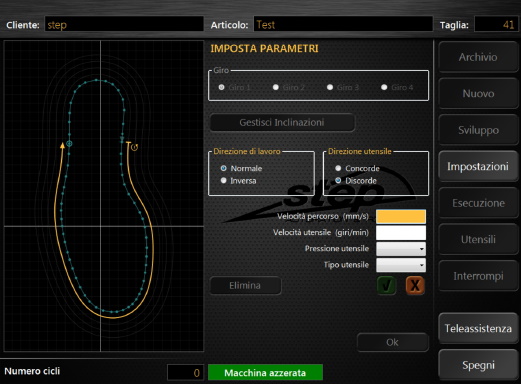Confirm parameters with the green checkmark icon

(x=386, y=285)
